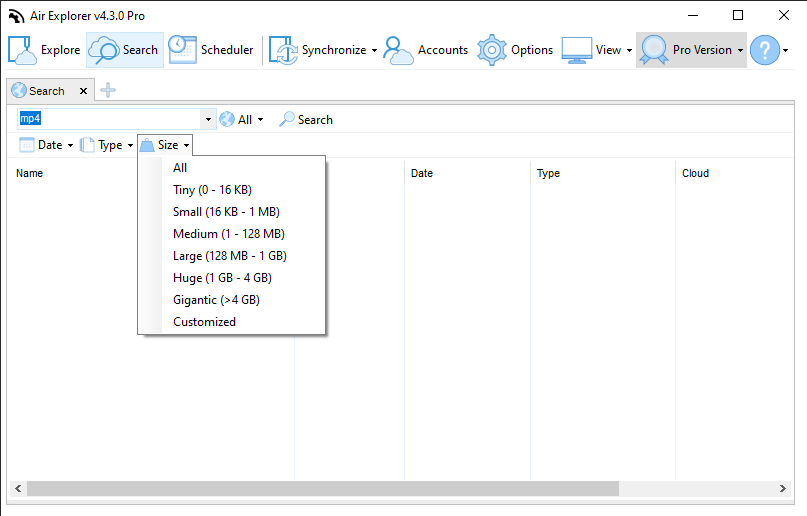Expand the Synchronize dropdown arrow
Screen dimensions: 807x516
click(374, 50)
